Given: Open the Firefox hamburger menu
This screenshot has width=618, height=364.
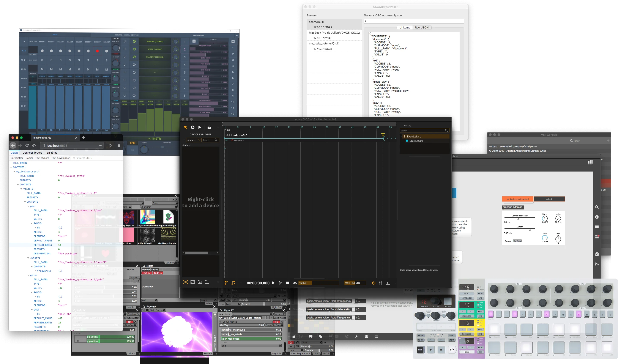Looking at the screenshot, I should 119,145.
